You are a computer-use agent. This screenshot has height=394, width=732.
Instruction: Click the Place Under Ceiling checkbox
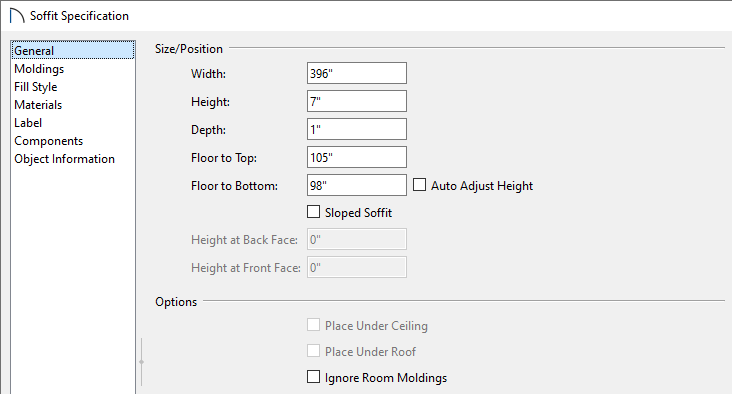coord(313,325)
